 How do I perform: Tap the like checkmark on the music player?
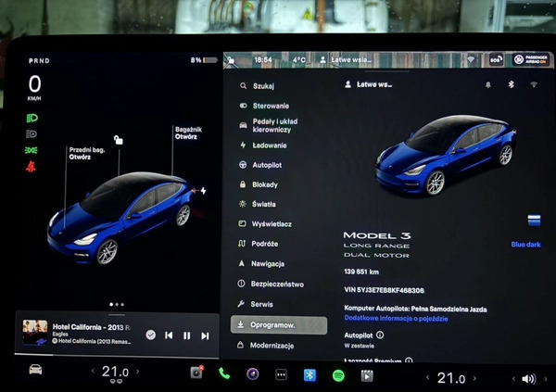[x=151, y=335]
